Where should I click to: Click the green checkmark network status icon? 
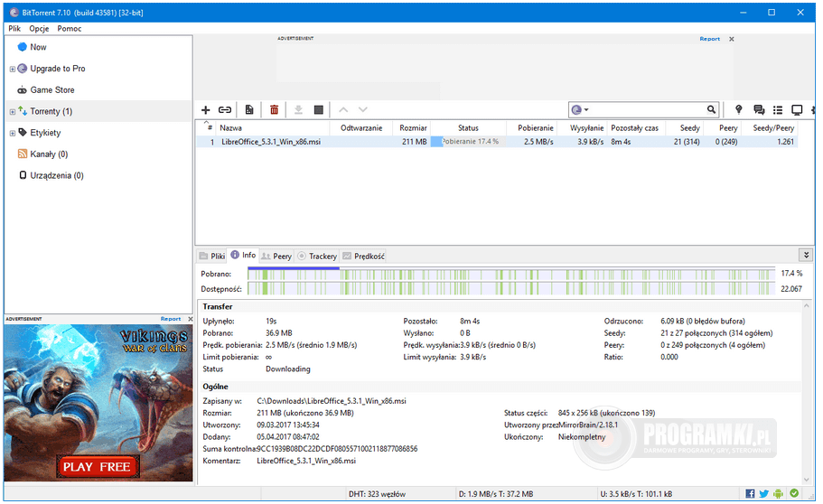pos(794,493)
